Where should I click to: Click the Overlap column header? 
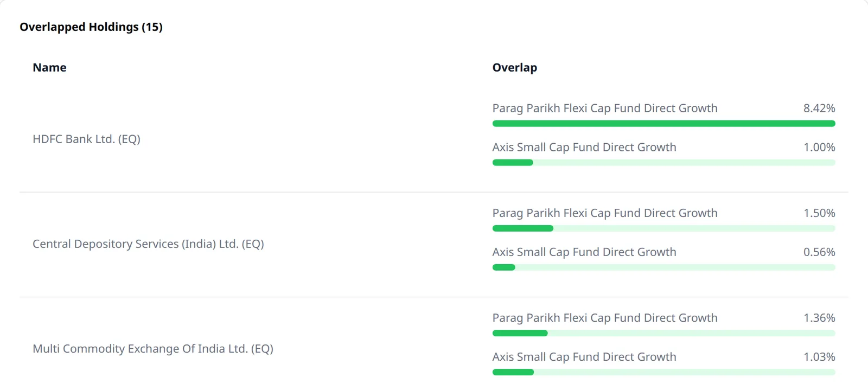pyautogui.click(x=514, y=68)
